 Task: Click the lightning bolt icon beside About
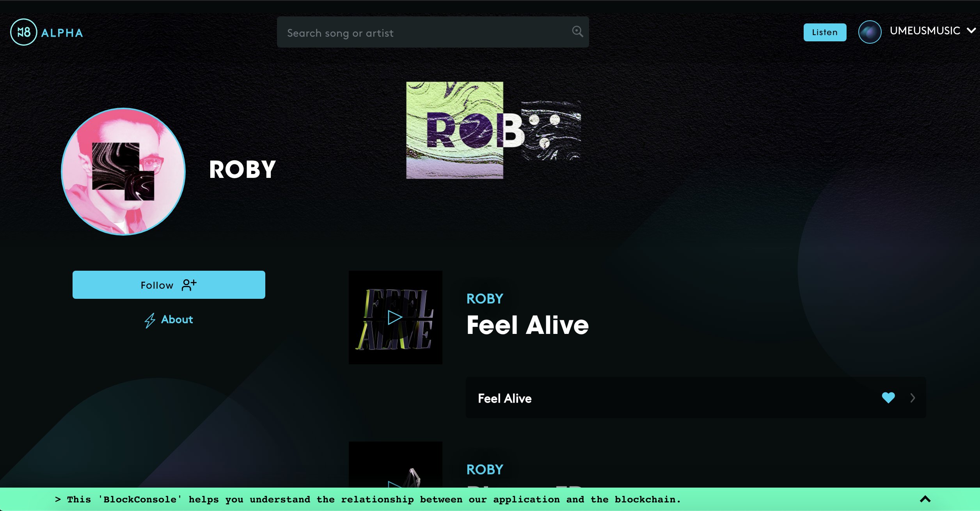pyautogui.click(x=150, y=320)
